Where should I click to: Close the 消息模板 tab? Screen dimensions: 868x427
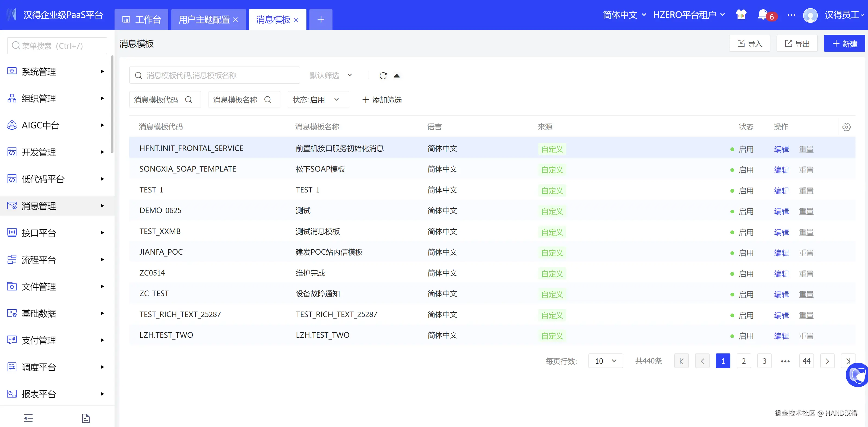click(296, 20)
